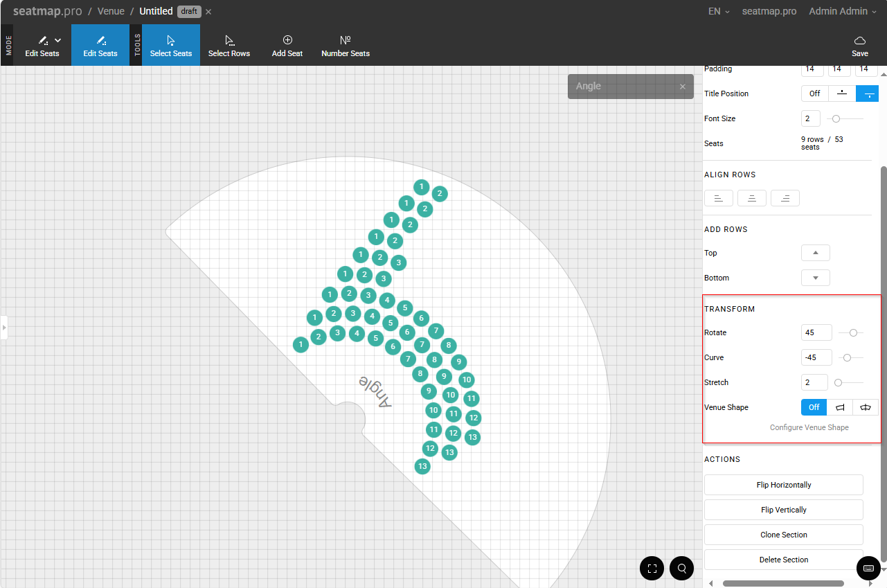Activate the Select Seats tool
This screenshot has width=887, height=588.
(x=170, y=46)
